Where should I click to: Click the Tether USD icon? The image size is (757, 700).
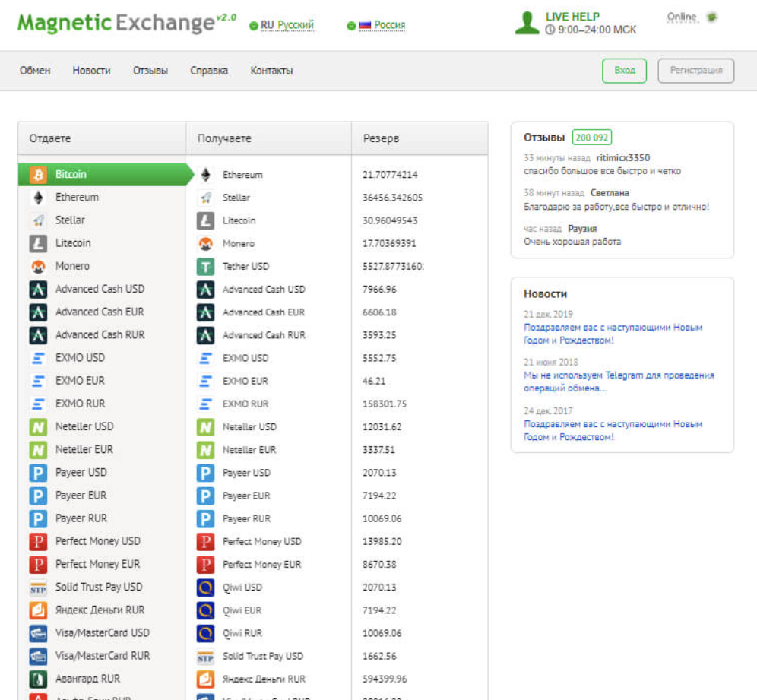205,267
